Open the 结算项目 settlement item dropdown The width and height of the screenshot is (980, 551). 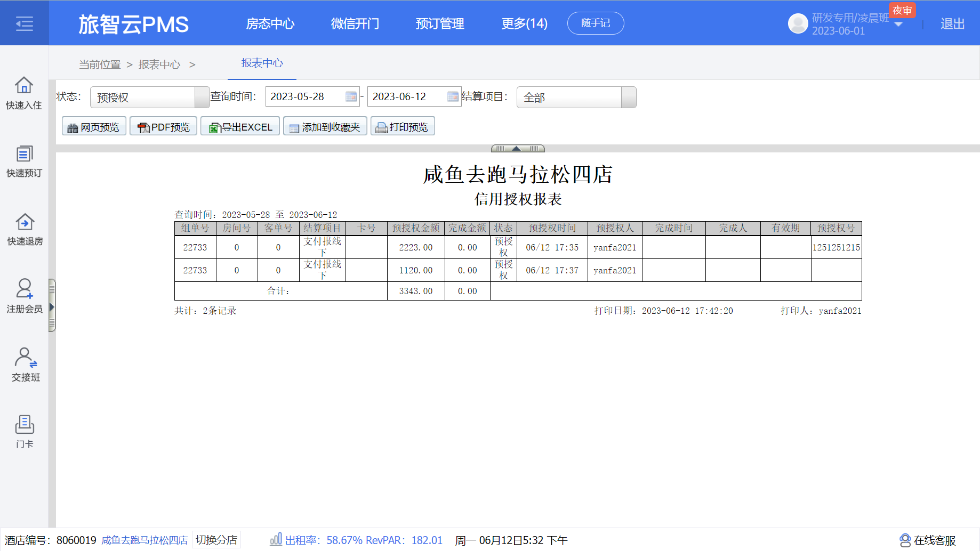coord(576,98)
